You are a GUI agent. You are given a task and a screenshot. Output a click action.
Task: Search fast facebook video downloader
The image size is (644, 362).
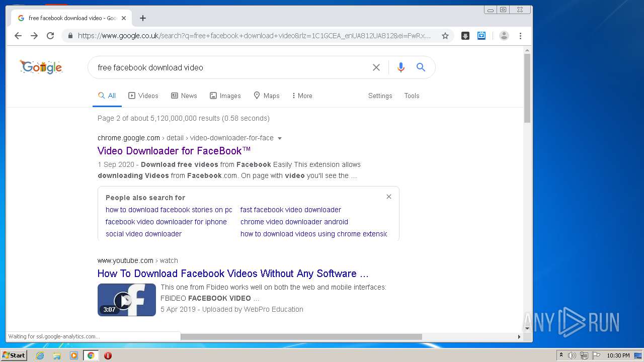[290, 210]
